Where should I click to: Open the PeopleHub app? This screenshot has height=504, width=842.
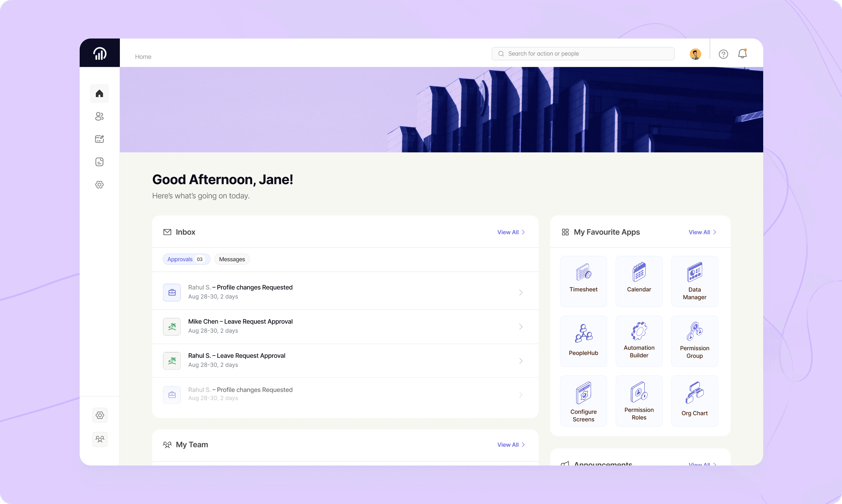pyautogui.click(x=583, y=341)
